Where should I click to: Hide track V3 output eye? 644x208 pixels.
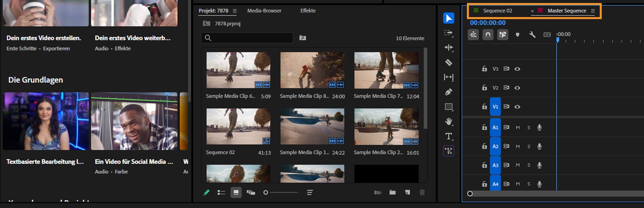pos(517,69)
